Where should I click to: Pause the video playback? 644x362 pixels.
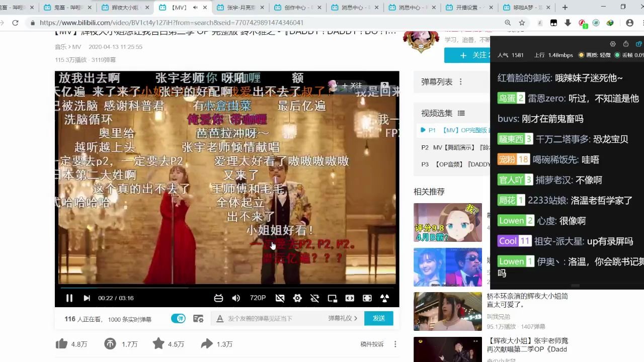[x=69, y=298]
